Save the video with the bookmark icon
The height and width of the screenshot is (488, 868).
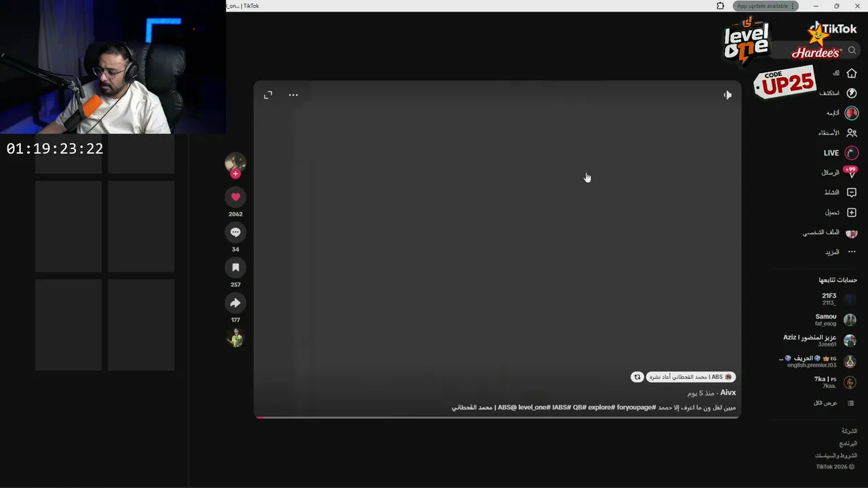click(x=235, y=267)
